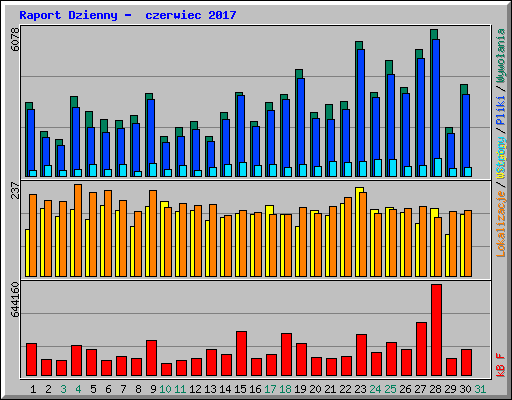Click day label 31 on the x-axis
The image size is (512, 400).
point(480,389)
